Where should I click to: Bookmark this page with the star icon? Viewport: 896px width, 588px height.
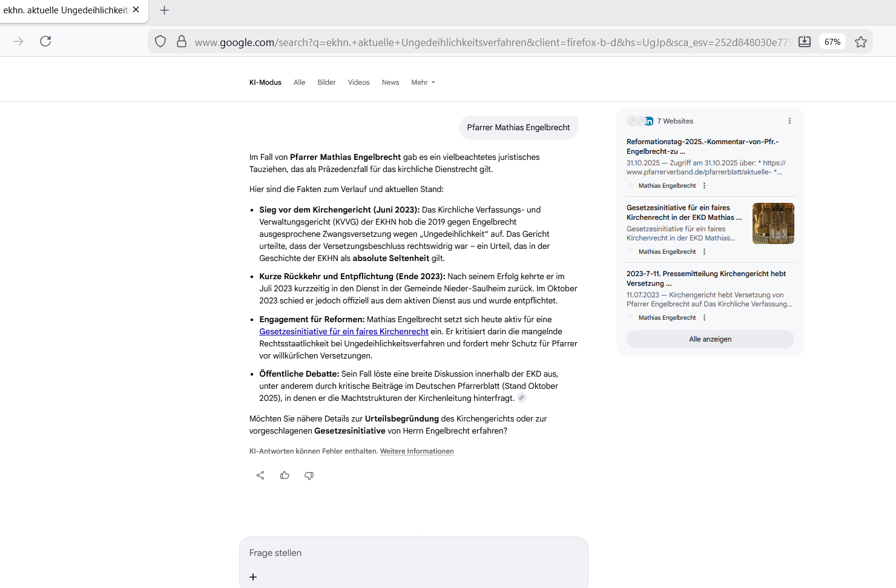point(860,42)
